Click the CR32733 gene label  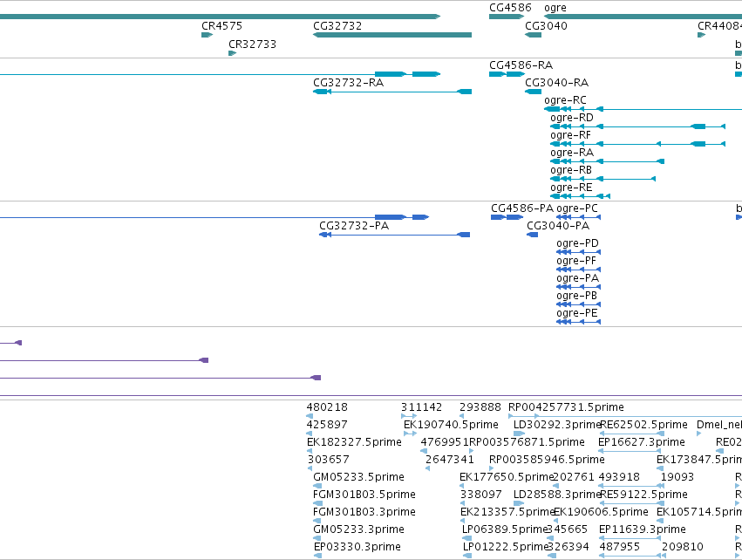coord(252,44)
